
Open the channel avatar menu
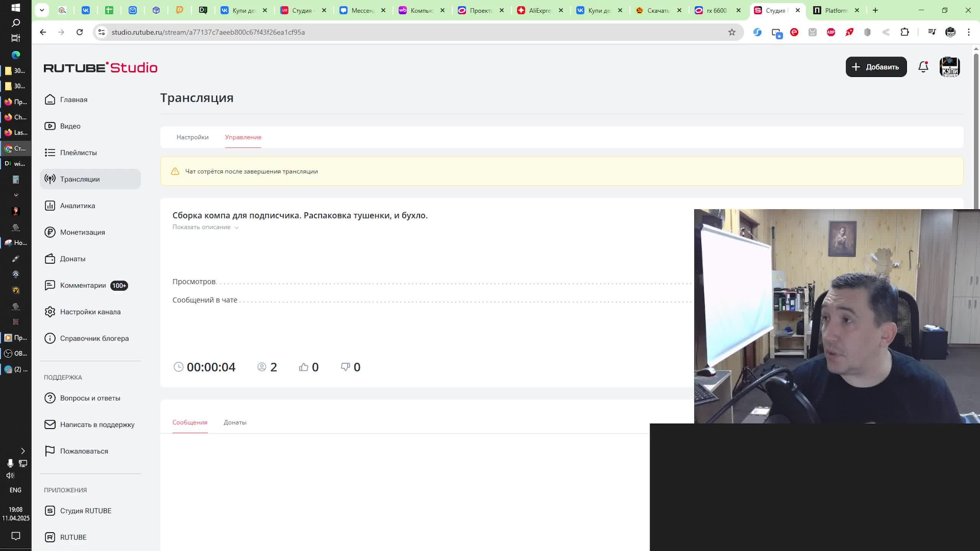tap(950, 67)
